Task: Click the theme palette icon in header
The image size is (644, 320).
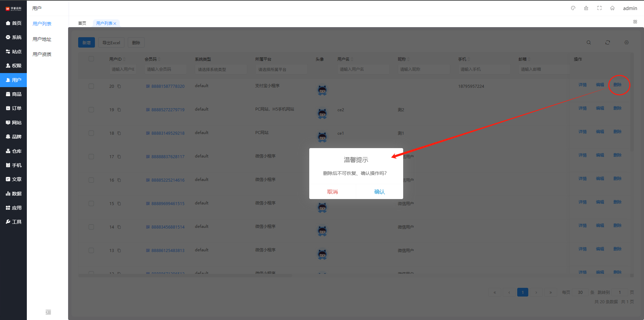Action: coord(573,8)
